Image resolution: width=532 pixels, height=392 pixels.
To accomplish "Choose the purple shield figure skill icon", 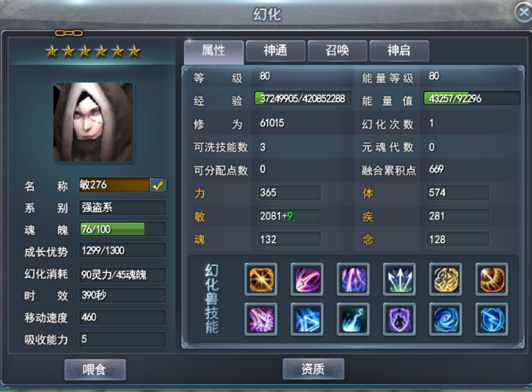I will pos(399,320).
